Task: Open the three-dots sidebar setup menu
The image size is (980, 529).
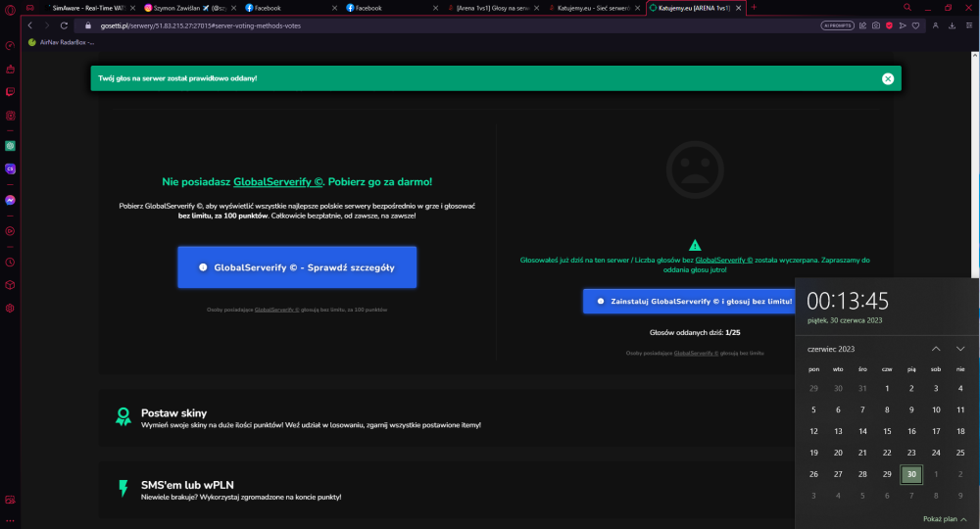Action: (x=10, y=520)
